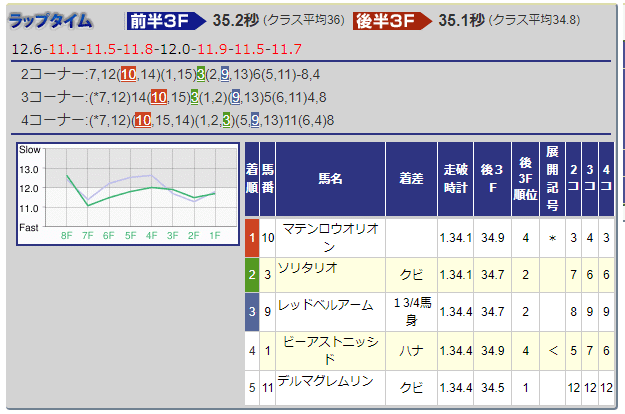This screenshot has height=414, width=625.
Task: Click the green 2nd place finish cell
Action: [252, 275]
